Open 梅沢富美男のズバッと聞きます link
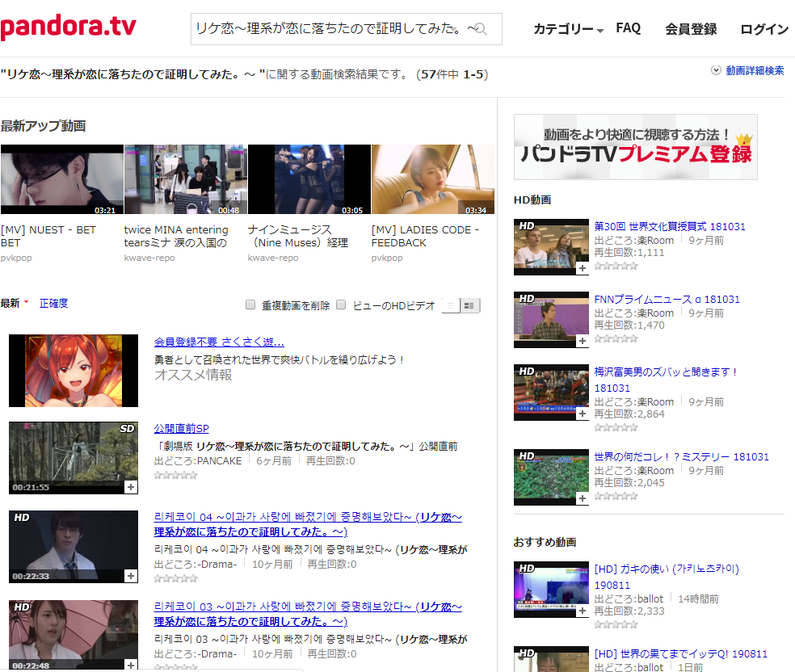The height and width of the screenshot is (672, 795). (666, 380)
